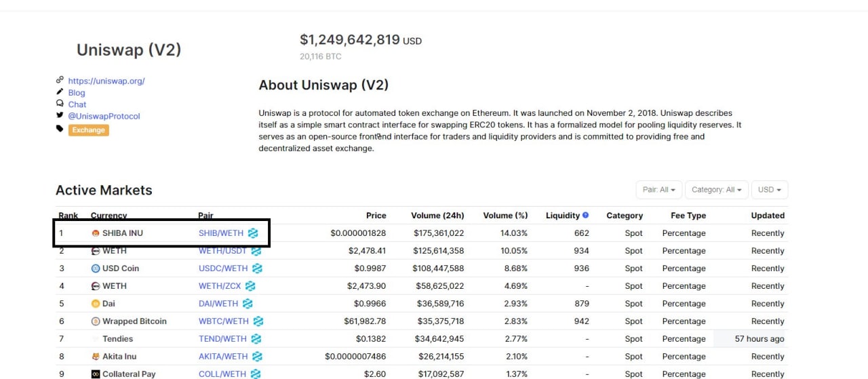
Task: Click the link chain icon beside uniswap.org
Action: coord(60,80)
